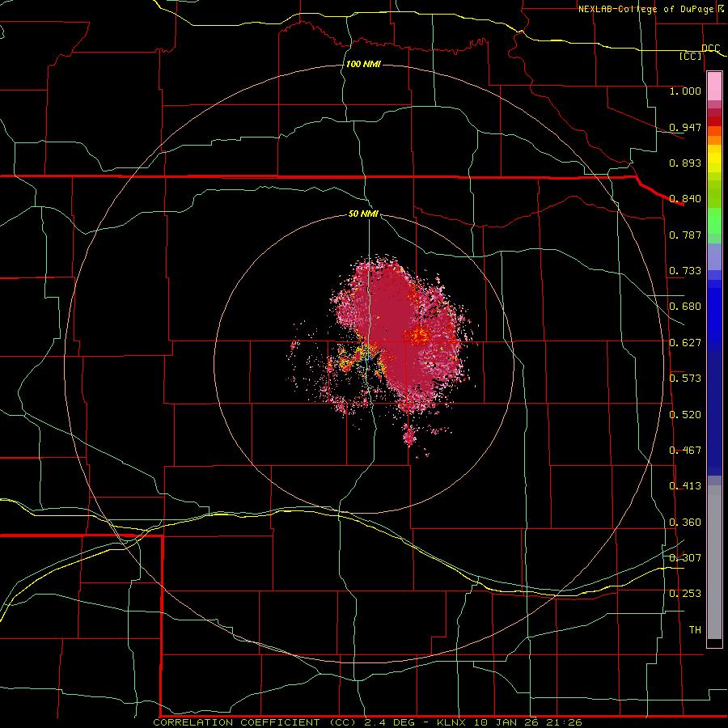Click the CORRELATION COEFFICIENT (CC) title text
This screenshot has height=728, width=728.
point(256,722)
